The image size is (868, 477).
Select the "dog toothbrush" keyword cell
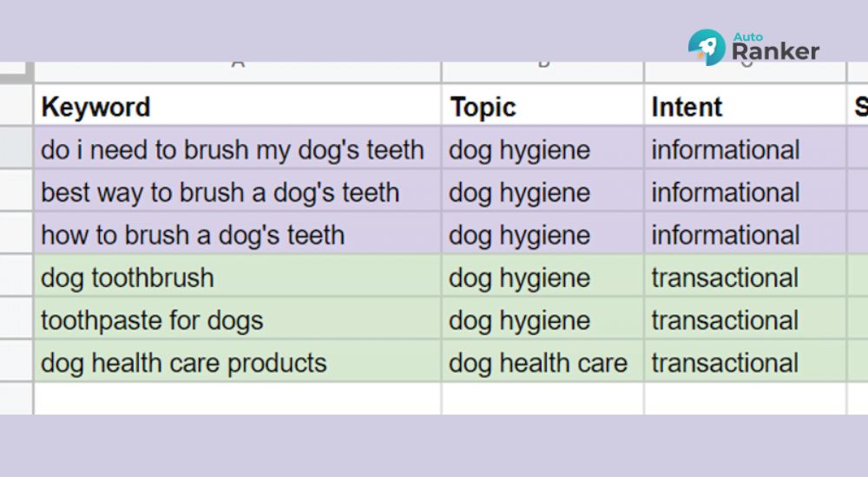(238, 276)
